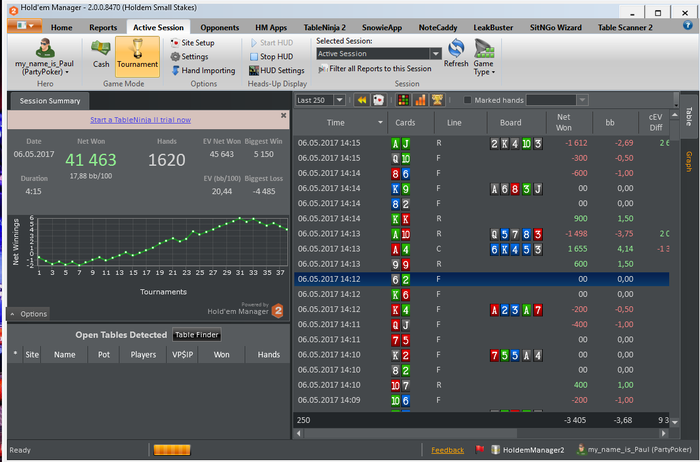Select the Tournament game mode
The width and height of the screenshot is (700, 462).
tap(138, 56)
